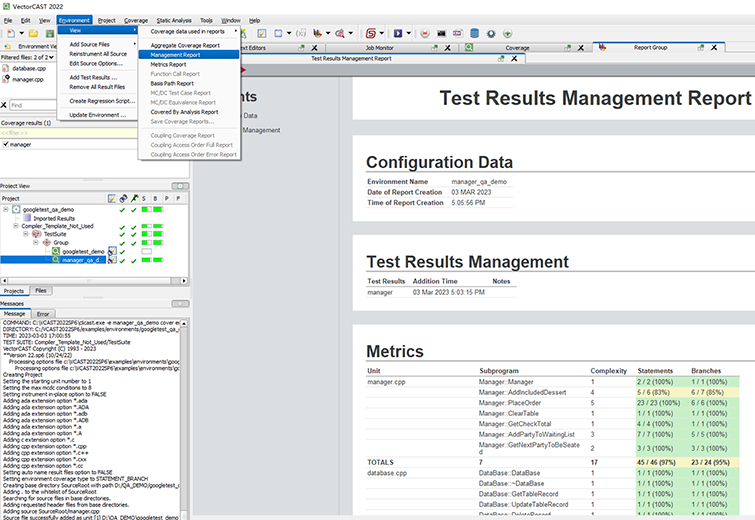
Task: Click the Find filter clear X button
Action: pyautogui.click(x=4, y=105)
